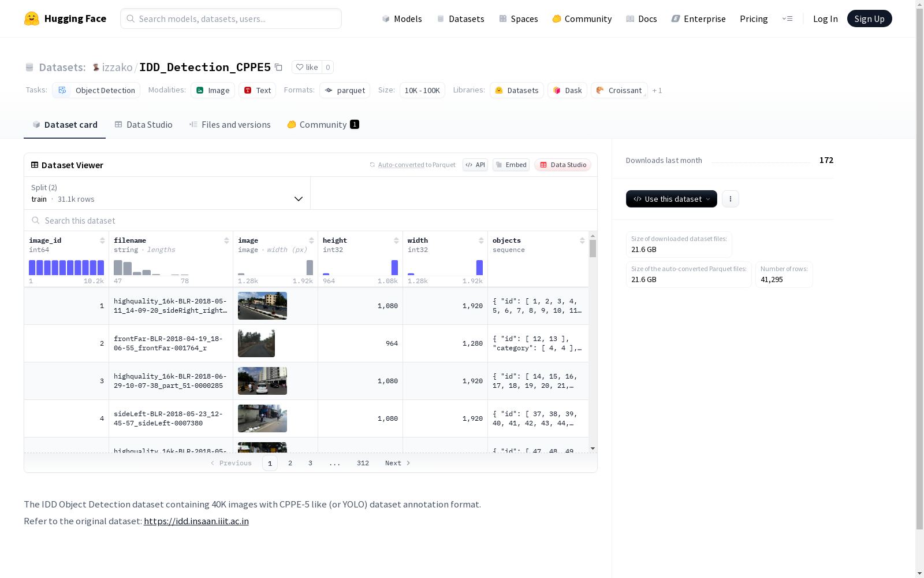924x578 pixels.
Task: Sort the filename column
Action: point(226,240)
